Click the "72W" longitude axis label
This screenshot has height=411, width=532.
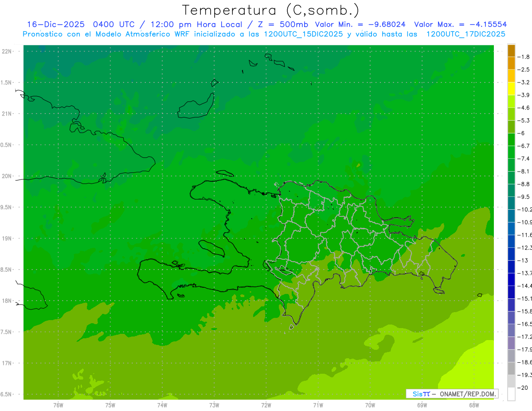266,405
